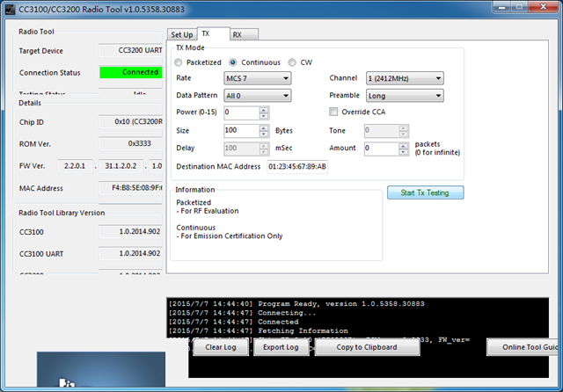Expand the Preamble dropdown set to Long

[x=405, y=96]
